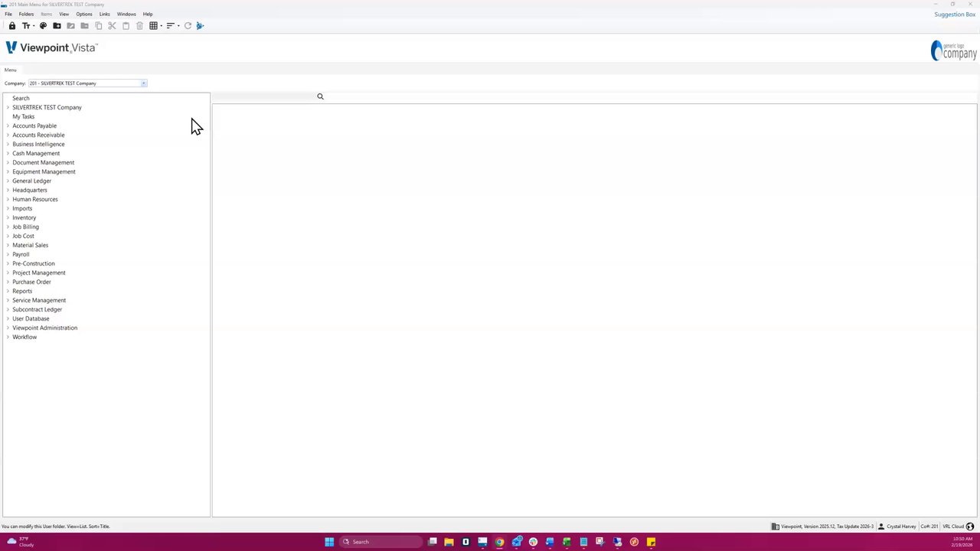The height and width of the screenshot is (551, 980).
Task: Expand the General Ledger tree arrow
Action: point(8,181)
